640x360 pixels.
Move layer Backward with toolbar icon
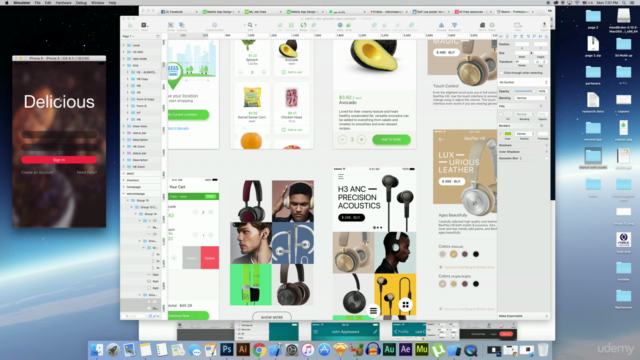click(454, 26)
